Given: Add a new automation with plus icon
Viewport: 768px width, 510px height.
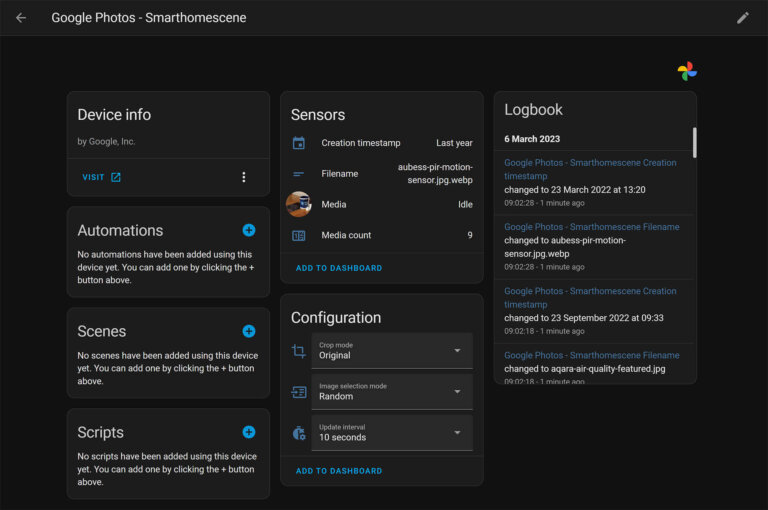Looking at the screenshot, I should click(x=249, y=230).
